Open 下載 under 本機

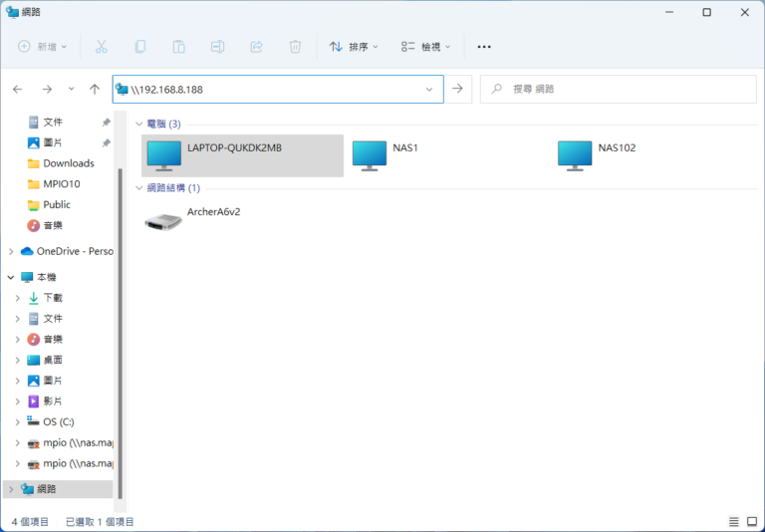coord(45,298)
